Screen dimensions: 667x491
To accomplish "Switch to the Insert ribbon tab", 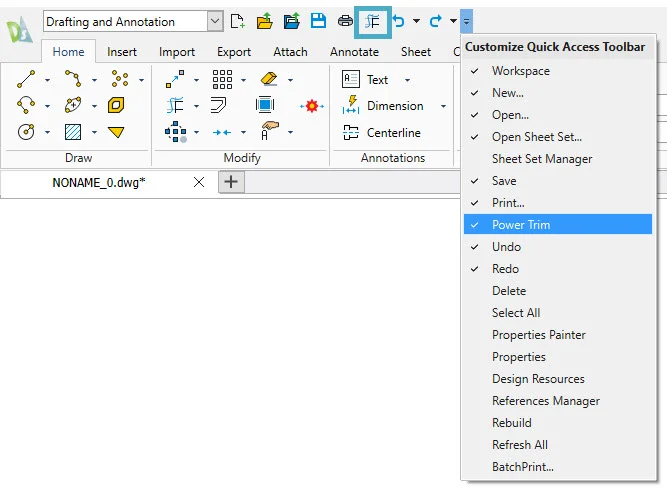I will [x=122, y=52].
